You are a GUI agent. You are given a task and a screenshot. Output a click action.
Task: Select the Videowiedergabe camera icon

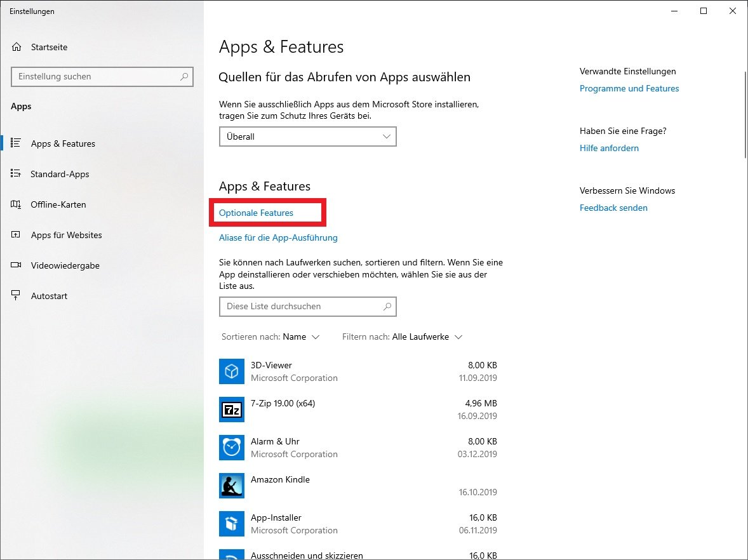[17, 265]
